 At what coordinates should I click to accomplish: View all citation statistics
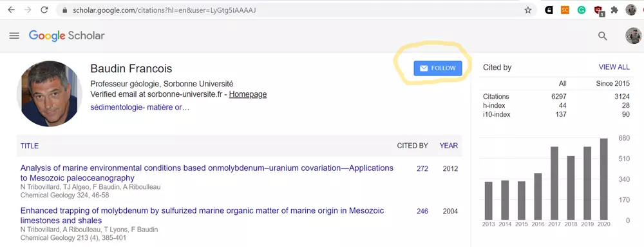point(614,68)
